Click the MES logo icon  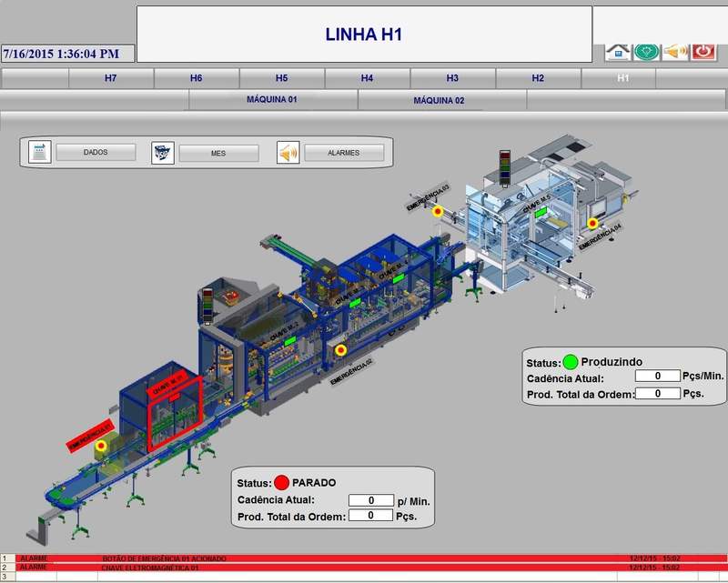pyautogui.click(x=163, y=153)
